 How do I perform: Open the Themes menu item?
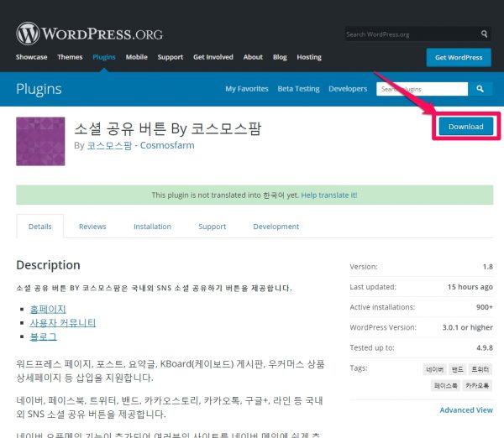coord(70,57)
